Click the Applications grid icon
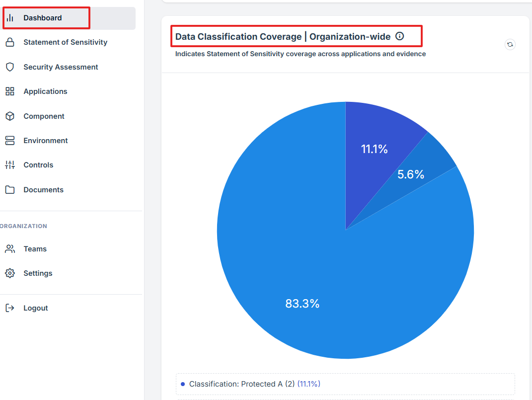The height and width of the screenshot is (400, 532). (10, 91)
